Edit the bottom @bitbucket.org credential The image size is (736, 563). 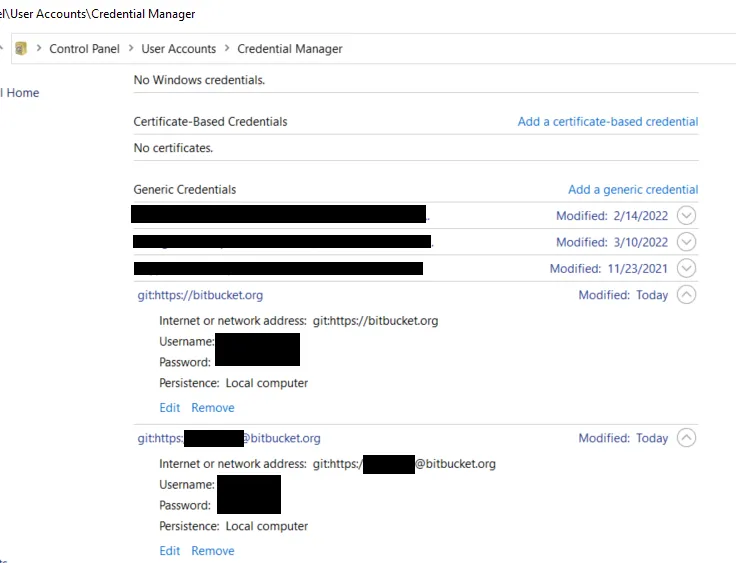point(170,551)
